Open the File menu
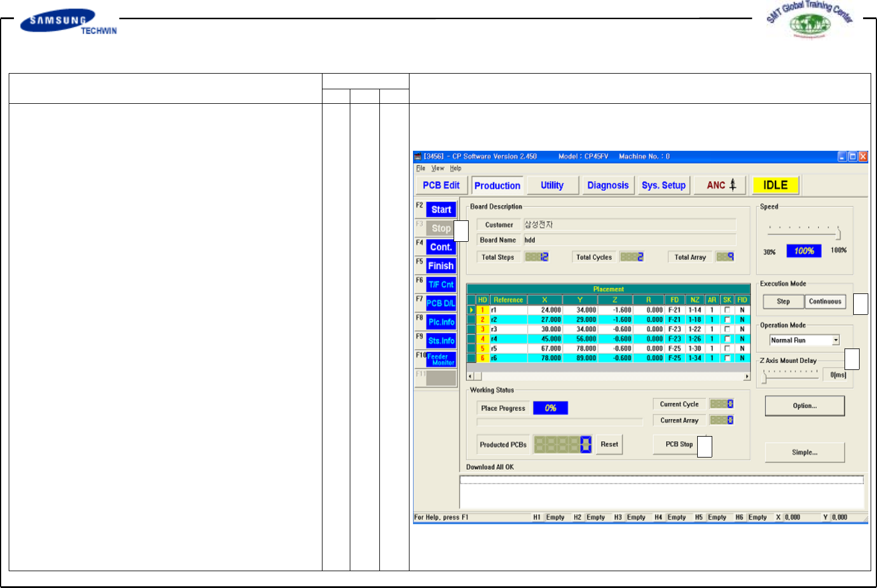The height and width of the screenshot is (588, 877). click(421, 168)
